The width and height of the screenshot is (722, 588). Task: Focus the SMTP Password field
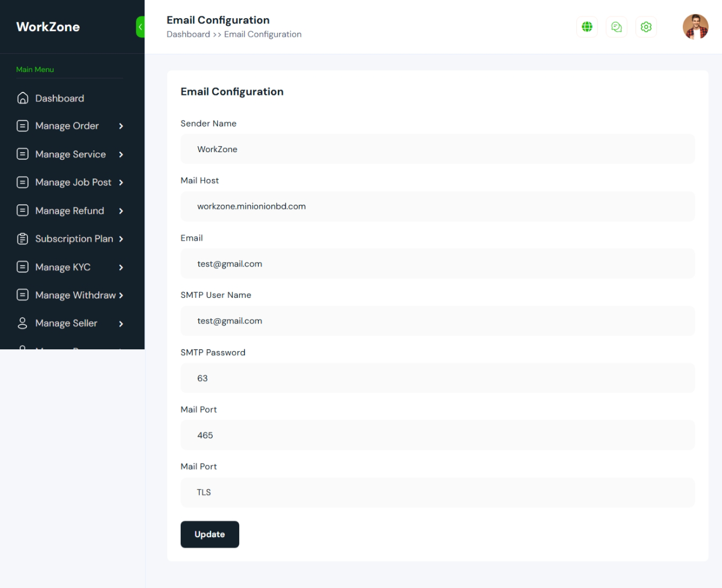(x=437, y=378)
